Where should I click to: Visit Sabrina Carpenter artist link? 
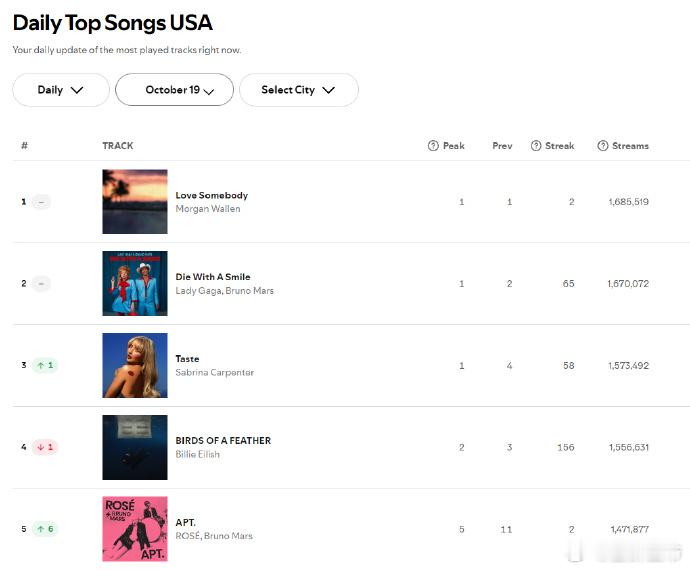(x=214, y=372)
